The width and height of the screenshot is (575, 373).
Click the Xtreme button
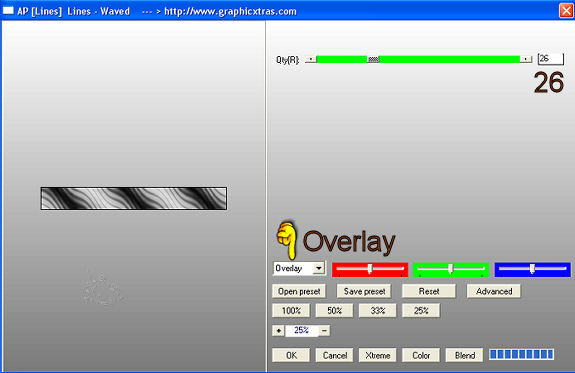click(x=377, y=355)
